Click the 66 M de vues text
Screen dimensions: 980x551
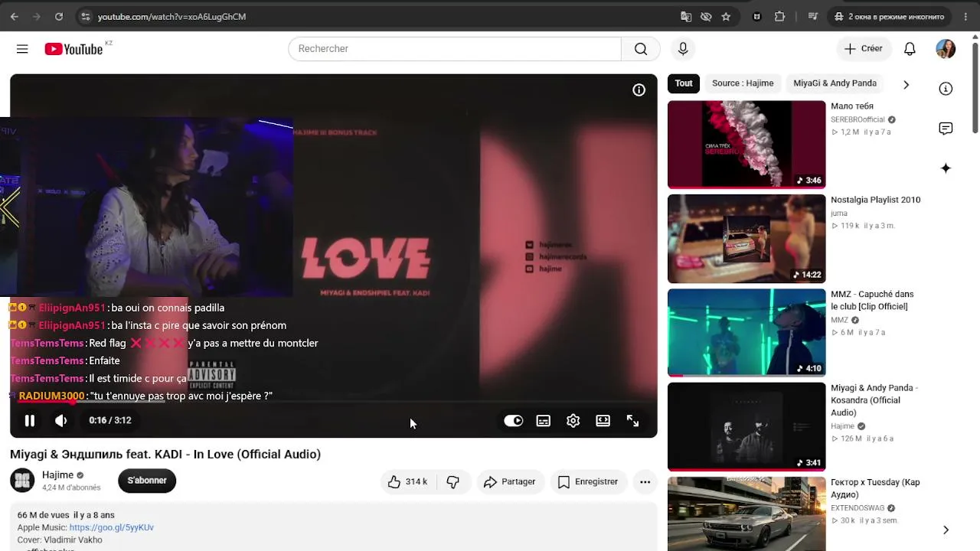pos(44,515)
